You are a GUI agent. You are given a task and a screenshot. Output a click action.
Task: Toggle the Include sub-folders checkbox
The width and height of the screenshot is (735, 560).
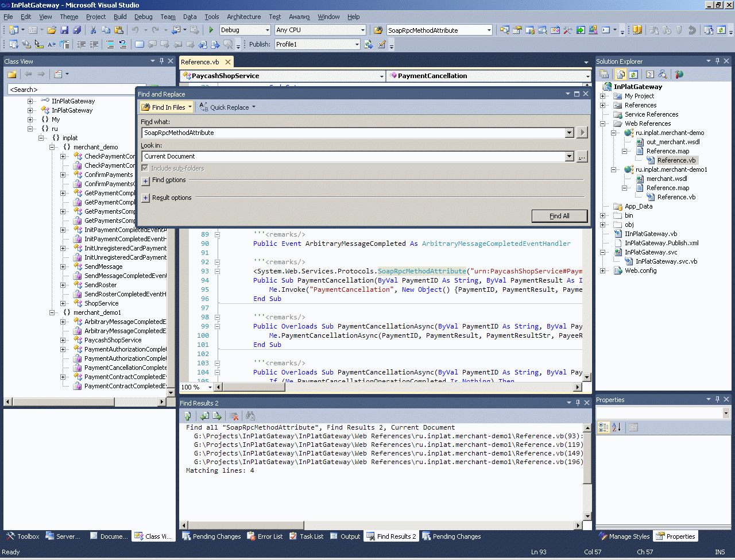[x=145, y=168]
